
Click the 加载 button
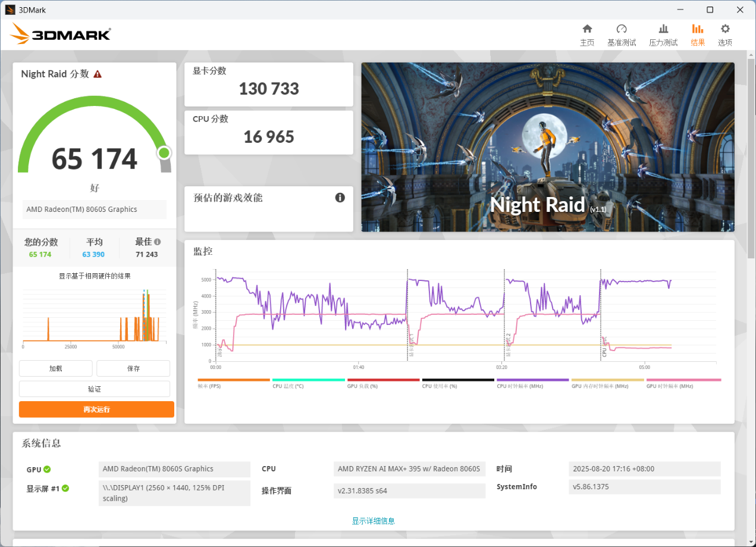click(55, 368)
